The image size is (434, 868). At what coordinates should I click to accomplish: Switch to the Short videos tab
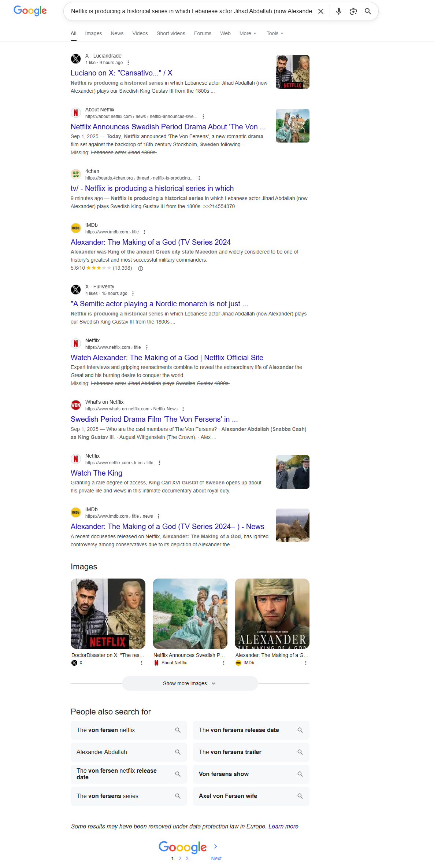(x=171, y=33)
